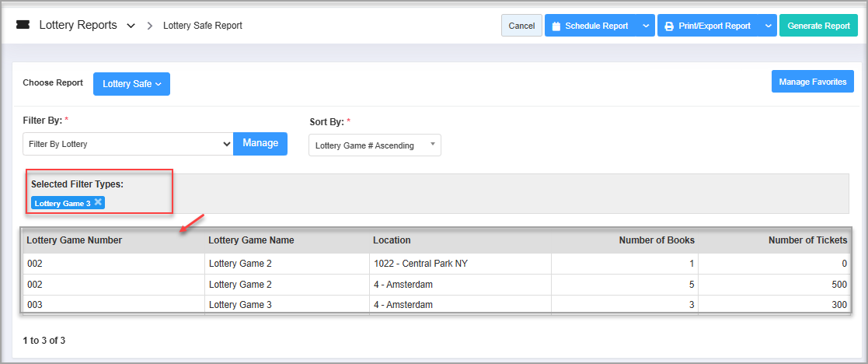
Task: Click the Generate Report button
Action: click(x=818, y=26)
